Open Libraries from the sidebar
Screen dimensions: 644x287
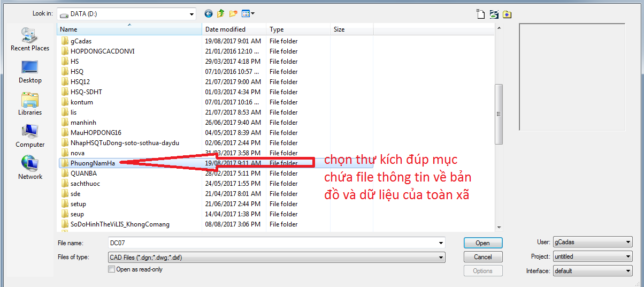[x=30, y=104]
